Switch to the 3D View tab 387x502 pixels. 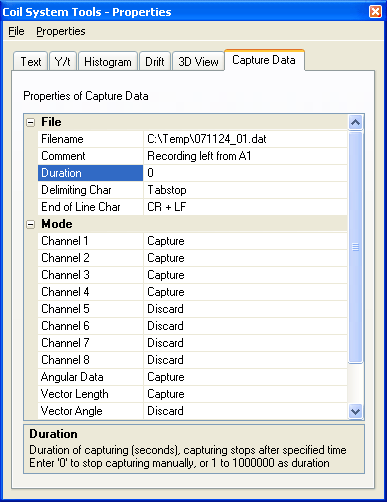click(198, 62)
